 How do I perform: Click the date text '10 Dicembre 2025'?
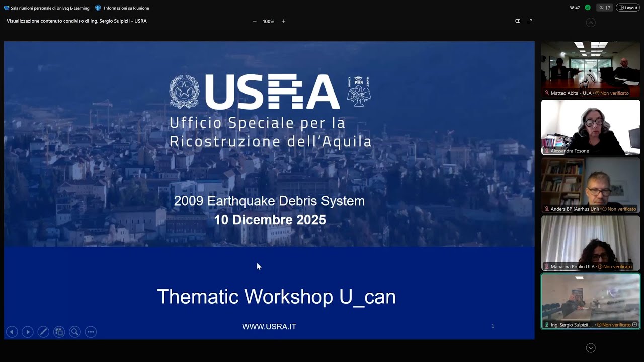(270, 220)
